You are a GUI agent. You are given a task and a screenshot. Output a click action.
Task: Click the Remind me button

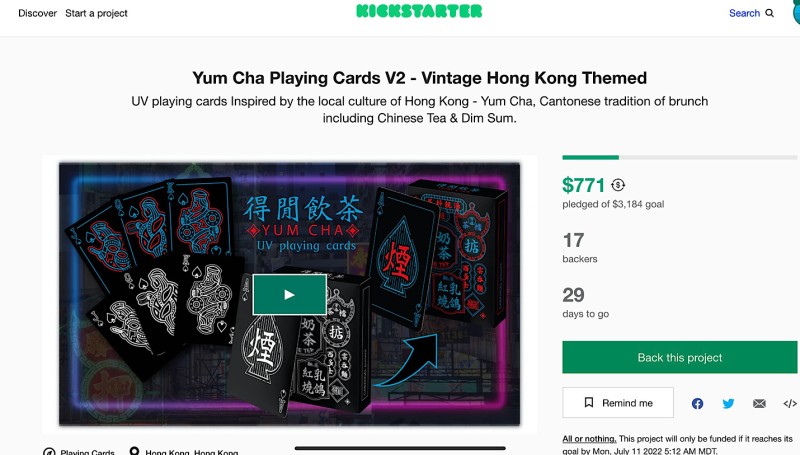618,402
